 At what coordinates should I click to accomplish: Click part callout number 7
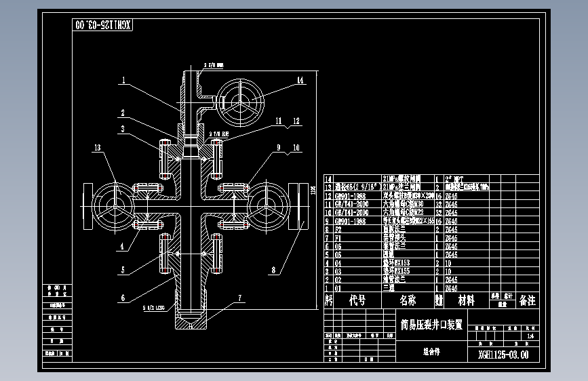click(x=240, y=298)
